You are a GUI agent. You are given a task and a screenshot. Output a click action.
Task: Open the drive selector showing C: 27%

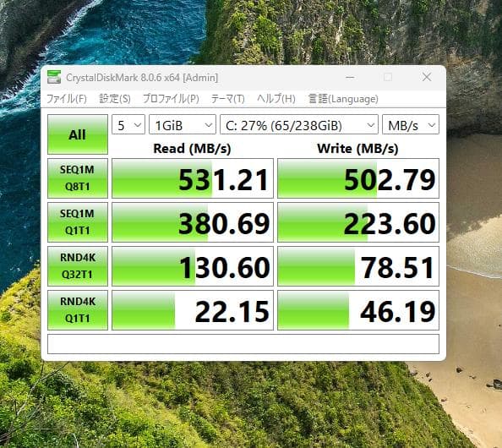(299, 124)
